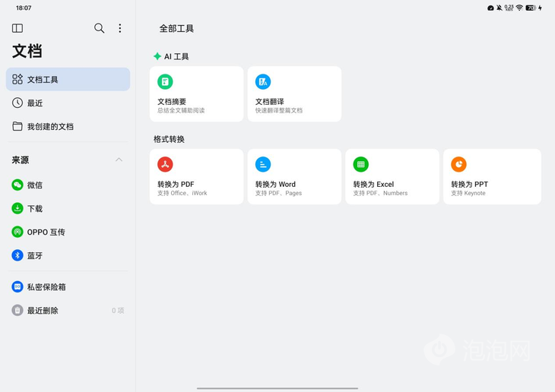Click the 蓝牙 Bluetooth source icon
This screenshot has width=555, height=392.
tap(17, 255)
